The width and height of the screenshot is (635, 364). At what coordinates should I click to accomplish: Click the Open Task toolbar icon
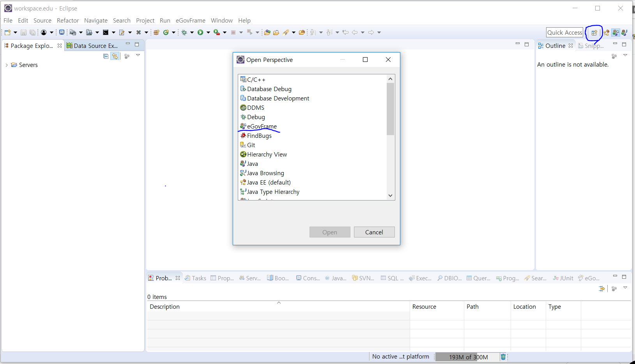[276, 32]
